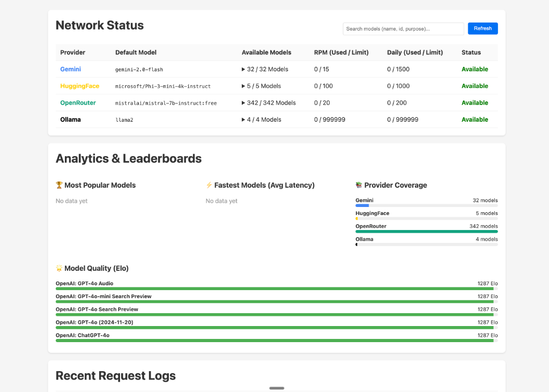This screenshot has width=549, height=392.
Task: Click the Analytics & Leaderboards heading
Action: (129, 159)
